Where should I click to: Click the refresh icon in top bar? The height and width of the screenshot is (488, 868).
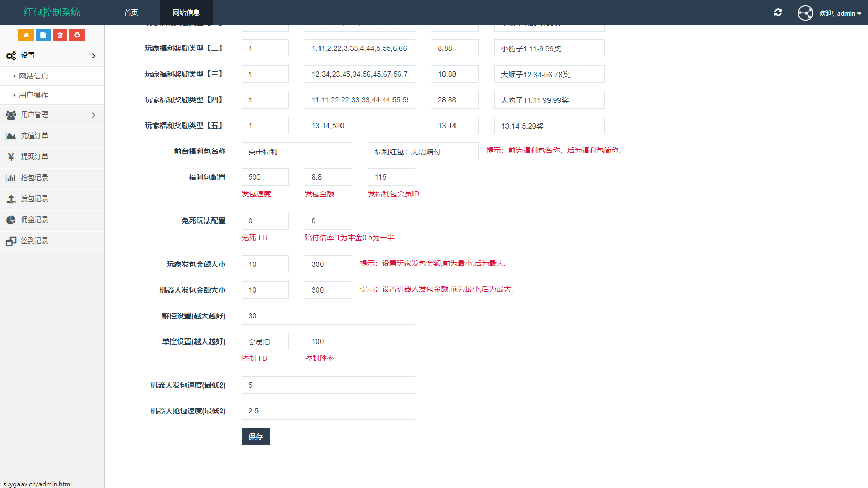(x=778, y=12)
